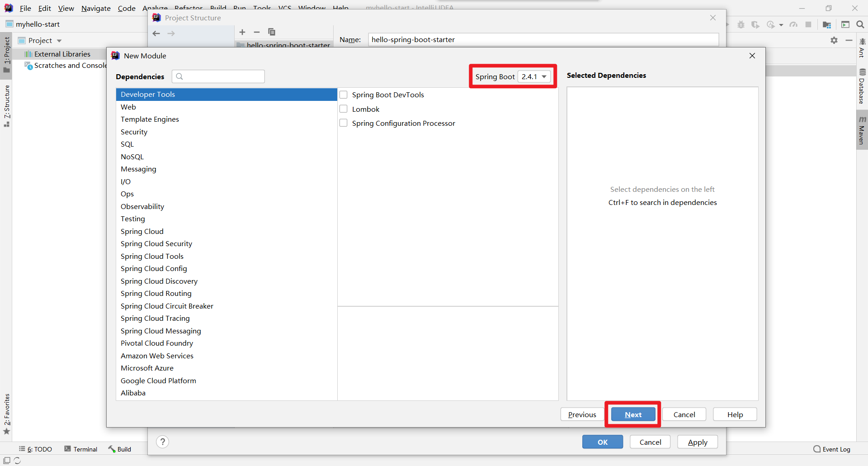Select the Observability category

tap(226, 206)
